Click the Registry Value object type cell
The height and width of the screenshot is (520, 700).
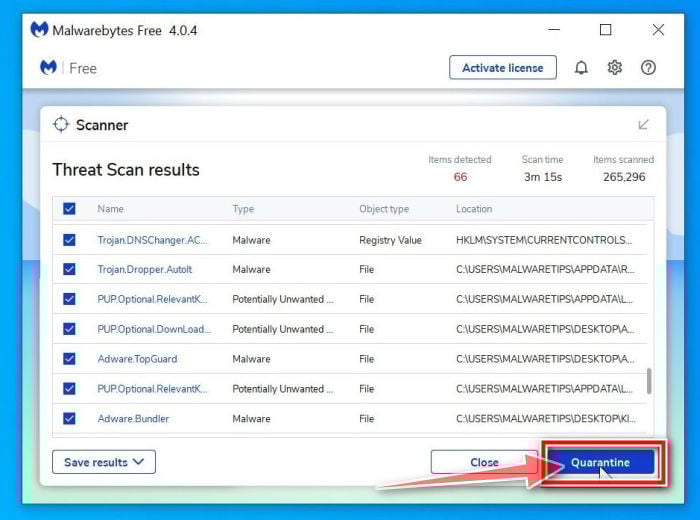(x=390, y=240)
